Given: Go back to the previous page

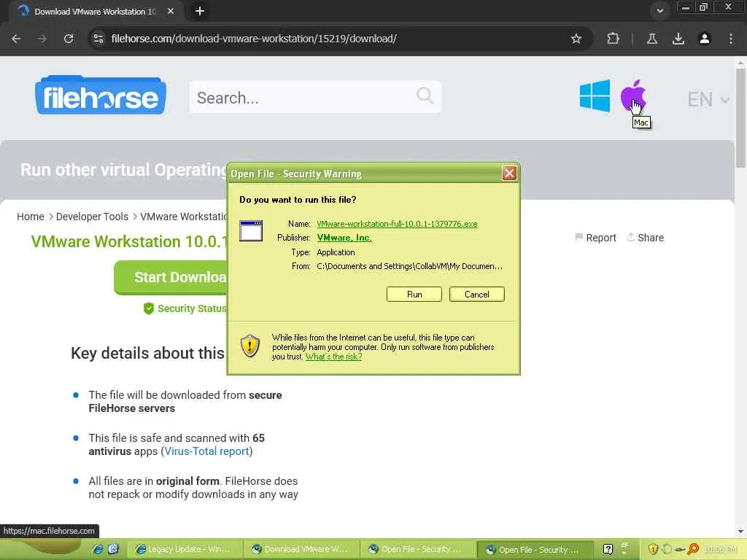Looking at the screenshot, I should (x=16, y=39).
